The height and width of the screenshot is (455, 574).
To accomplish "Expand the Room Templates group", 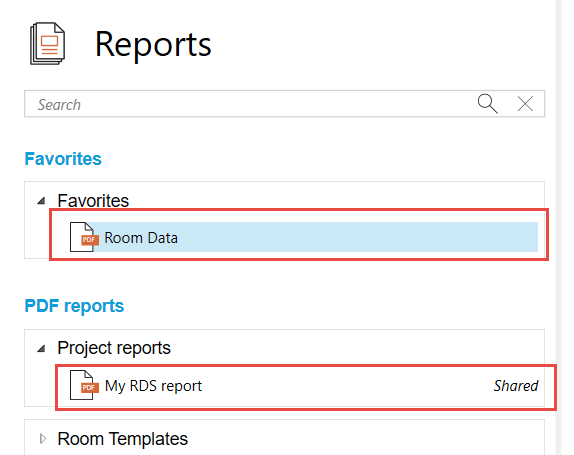I will pos(43,439).
